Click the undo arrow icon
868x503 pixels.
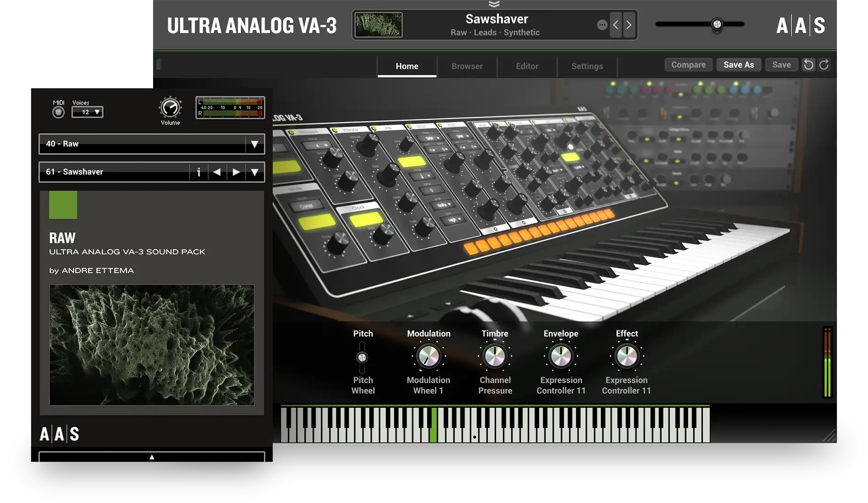(808, 65)
